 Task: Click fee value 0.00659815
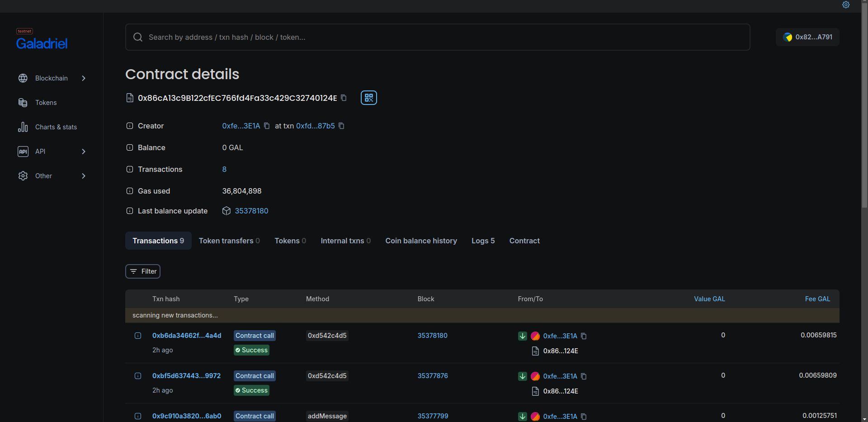[x=818, y=335]
